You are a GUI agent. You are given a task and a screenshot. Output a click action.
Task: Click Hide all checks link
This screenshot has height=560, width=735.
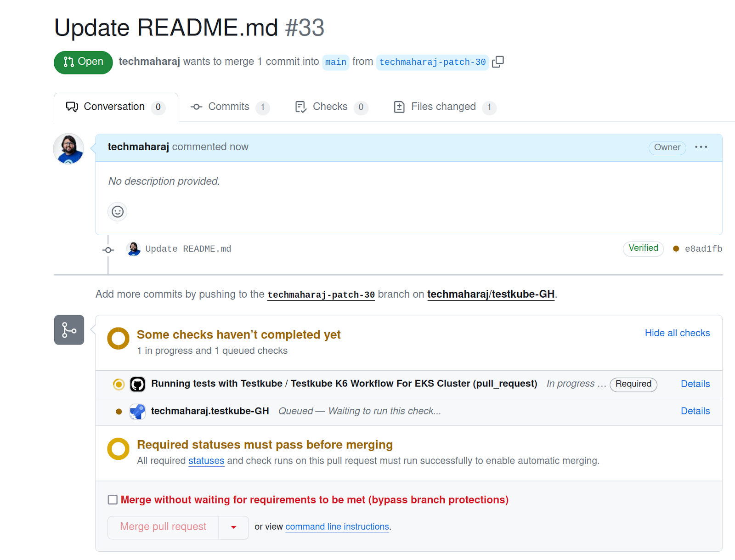pos(677,333)
